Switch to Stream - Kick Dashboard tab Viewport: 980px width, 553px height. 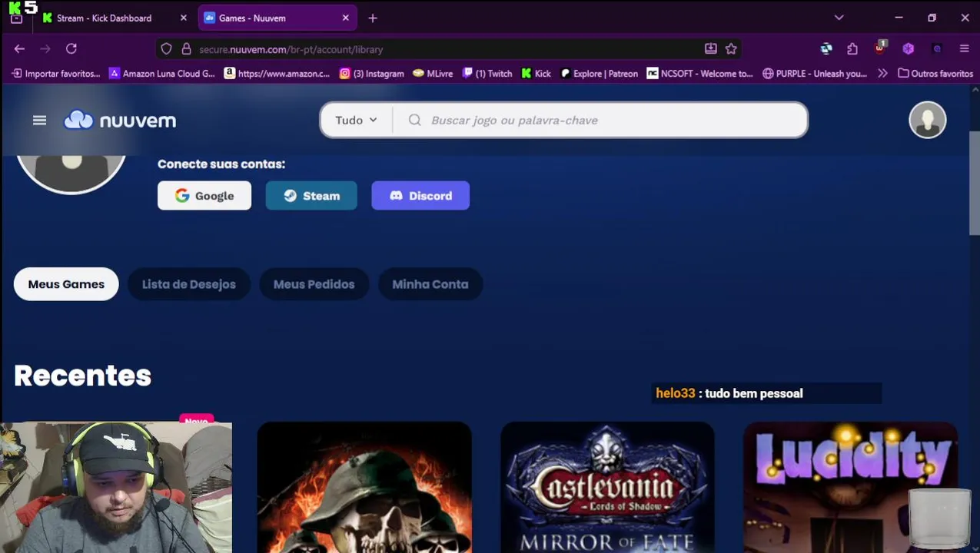pos(114,18)
